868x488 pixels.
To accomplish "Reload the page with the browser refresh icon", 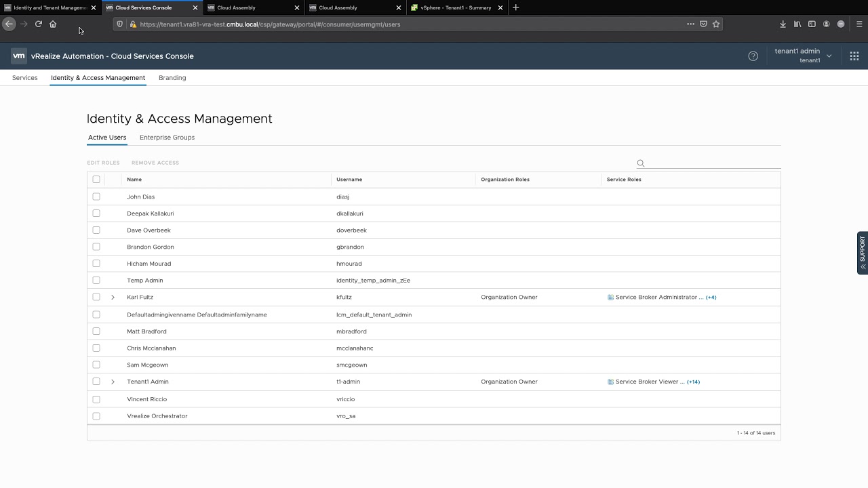I will pyautogui.click(x=39, y=24).
